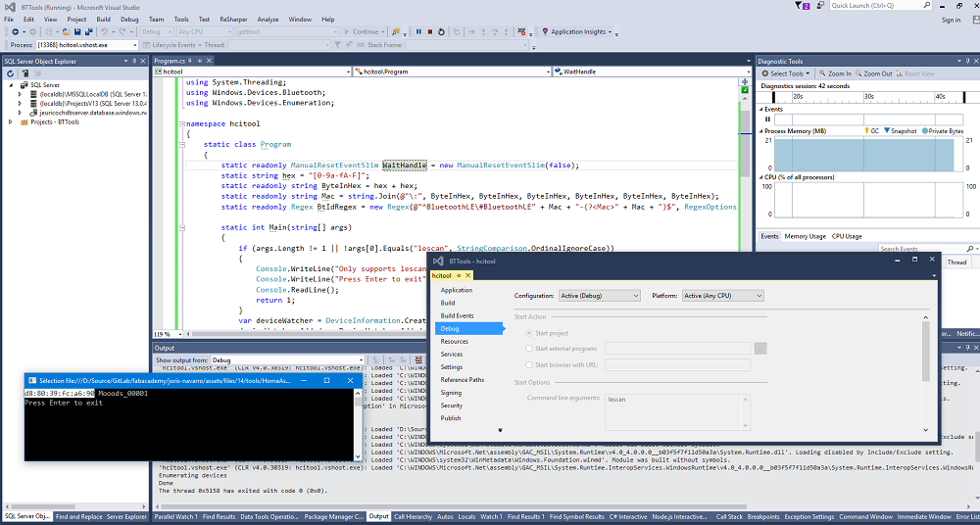Click Zoom In in Diagnostic Tools
Screen dimensions: 980x525
pyautogui.click(x=835, y=73)
